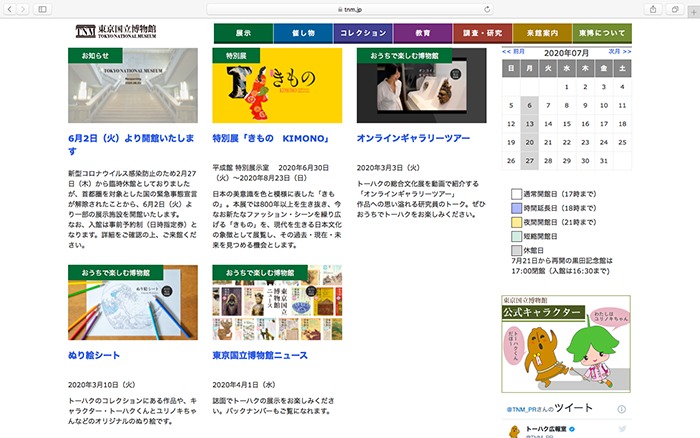Click the date text 2020年3月10日（火）
This screenshot has width=700, height=438.
coord(102,385)
